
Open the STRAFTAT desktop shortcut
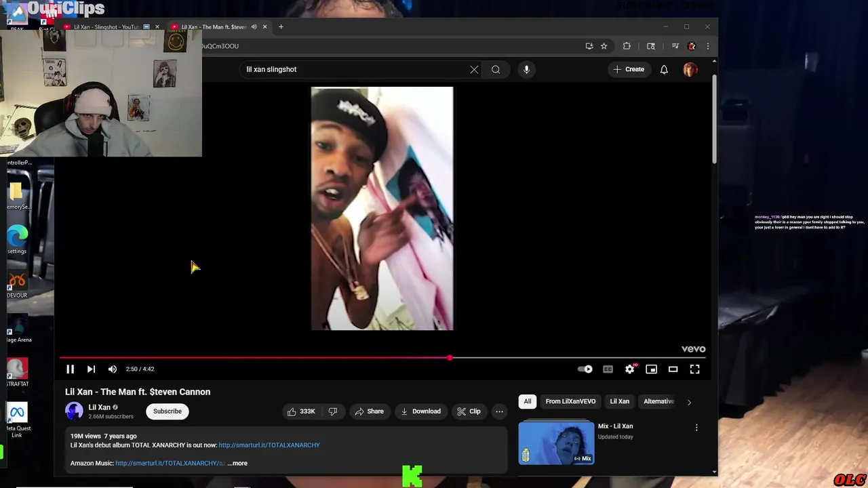tap(18, 373)
